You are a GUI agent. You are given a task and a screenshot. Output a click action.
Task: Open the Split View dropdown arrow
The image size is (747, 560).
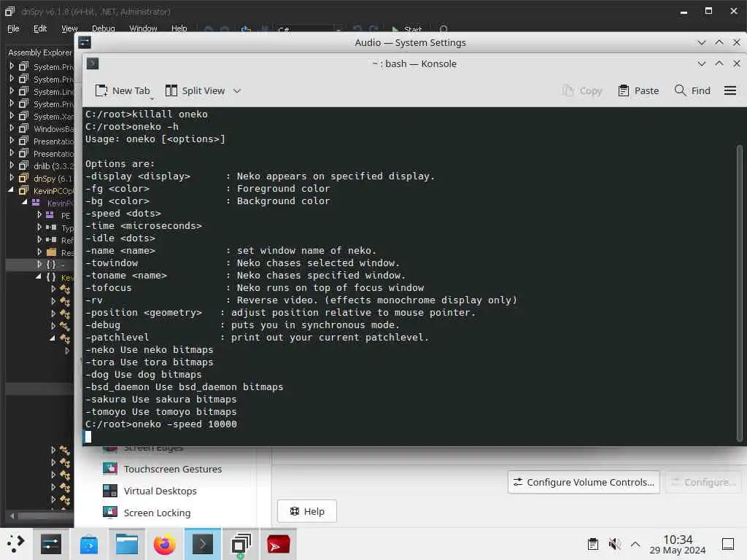237,91
